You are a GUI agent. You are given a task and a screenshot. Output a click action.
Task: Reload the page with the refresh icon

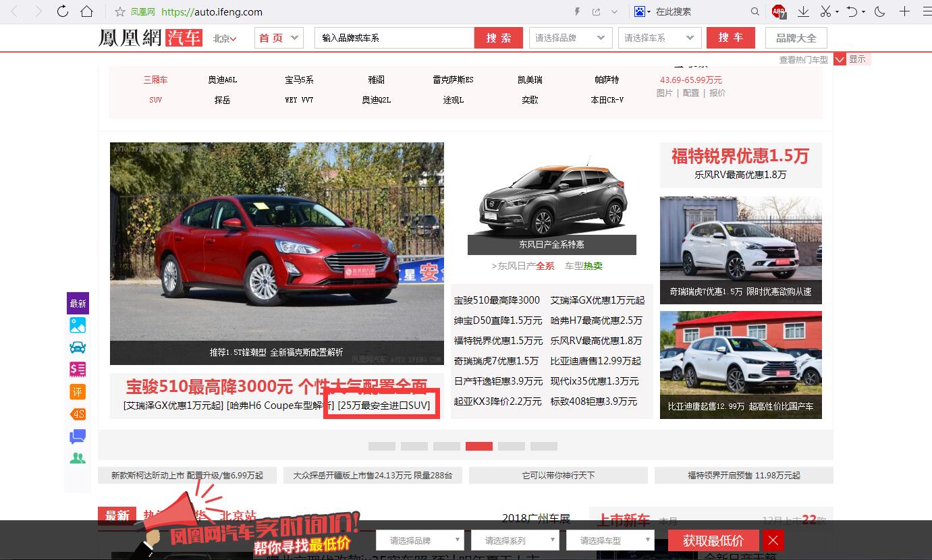point(62,11)
